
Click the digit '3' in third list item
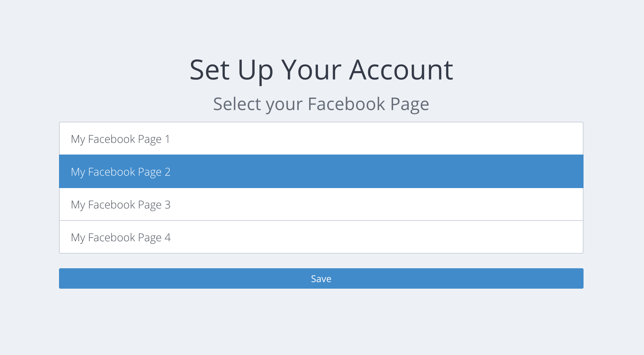coord(168,204)
